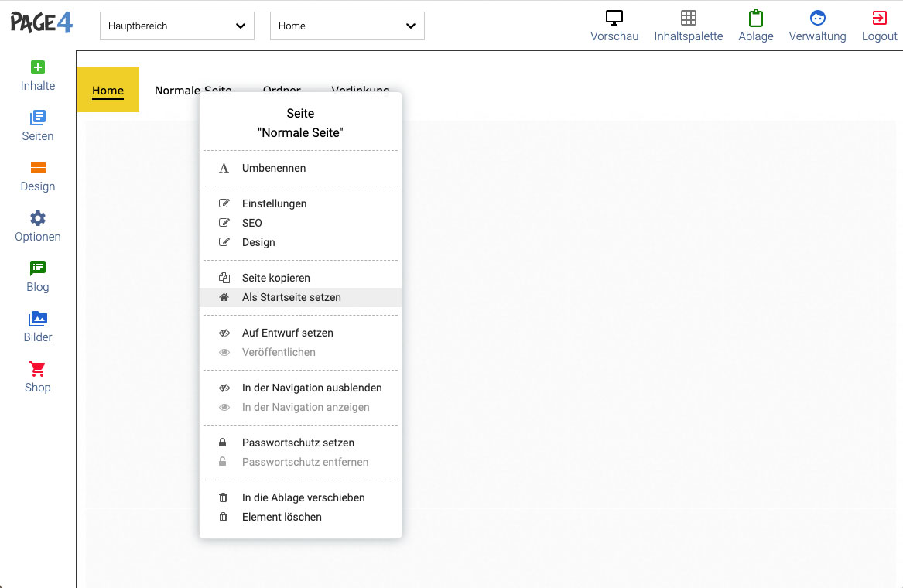903x588 pixels.
Task: Select Veröffentlichen menu entry
Action: point(300,353)
